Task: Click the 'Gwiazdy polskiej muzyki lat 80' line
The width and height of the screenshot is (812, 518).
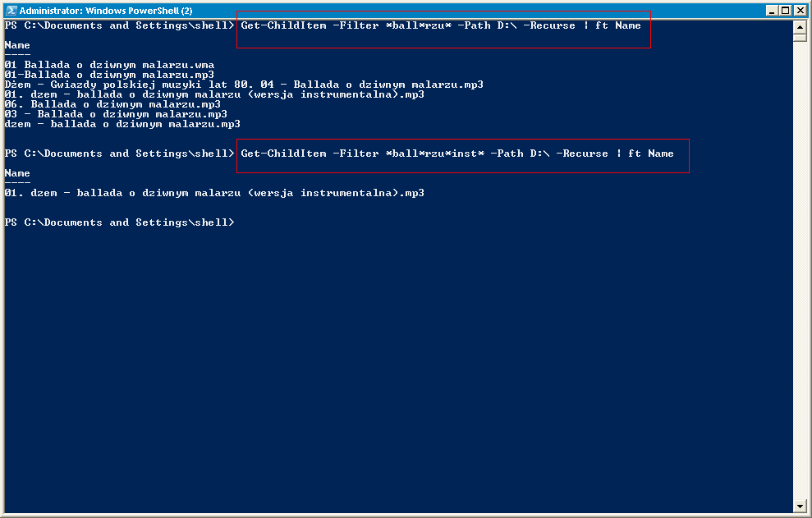Action: click(244, 85)
